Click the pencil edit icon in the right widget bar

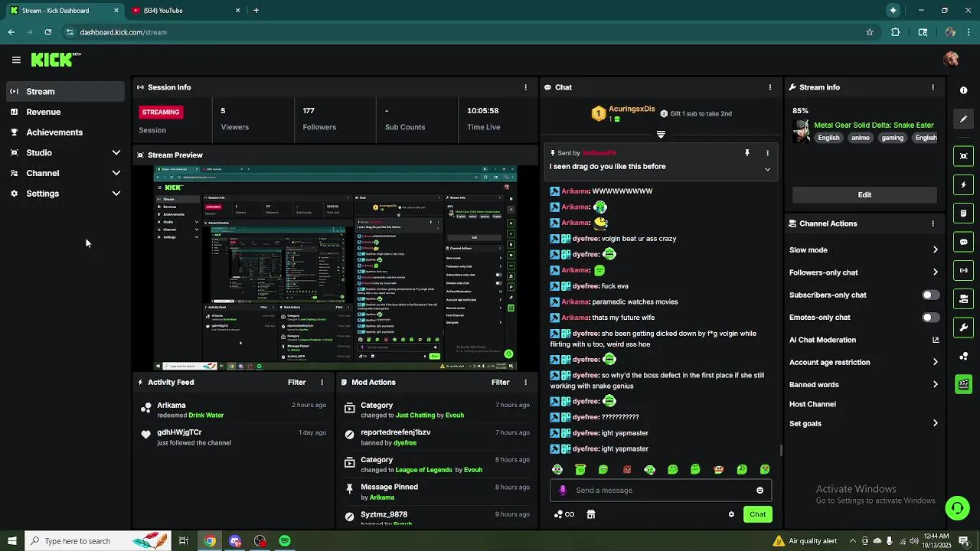pos(963,119)
